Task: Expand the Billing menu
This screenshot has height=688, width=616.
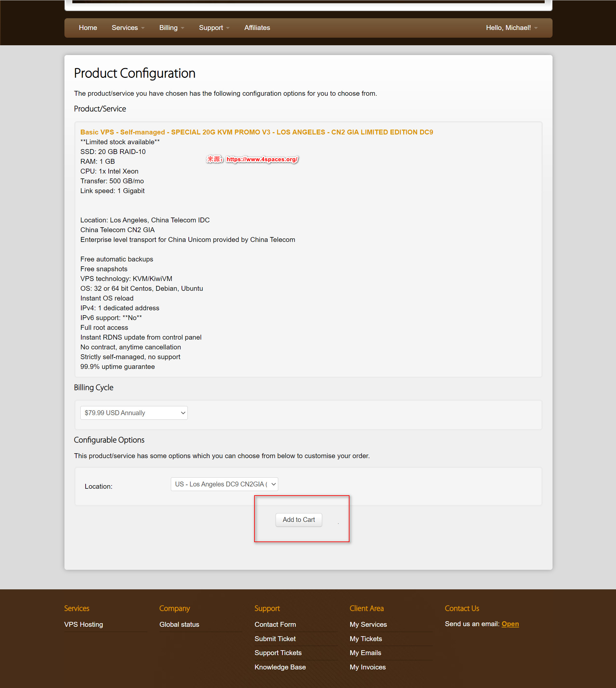Action: (x=171, y=28)
